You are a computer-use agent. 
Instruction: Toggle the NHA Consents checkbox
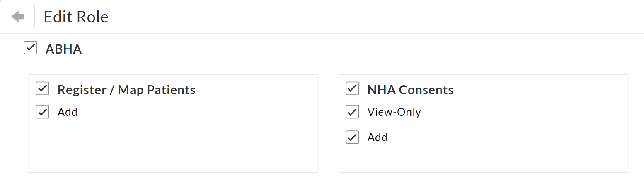352,88
